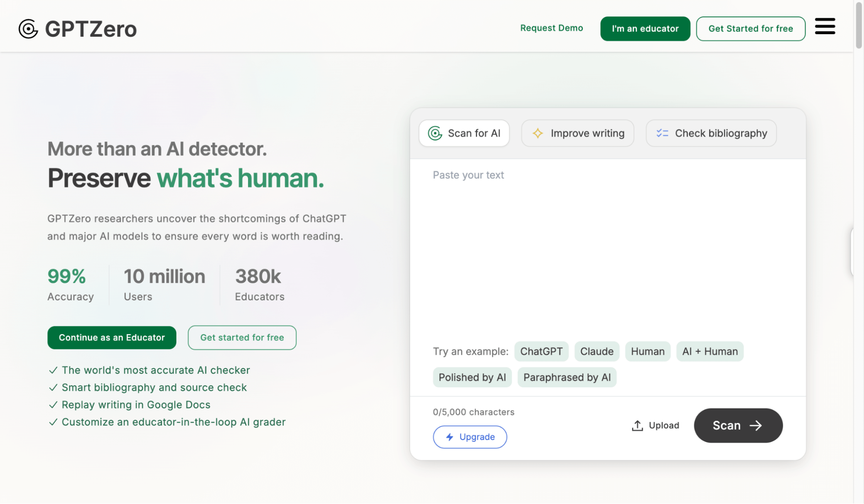Select the AI + Human example
This screenshot has width=864, height=504.
pyautogui.click(x=710, y=351)
